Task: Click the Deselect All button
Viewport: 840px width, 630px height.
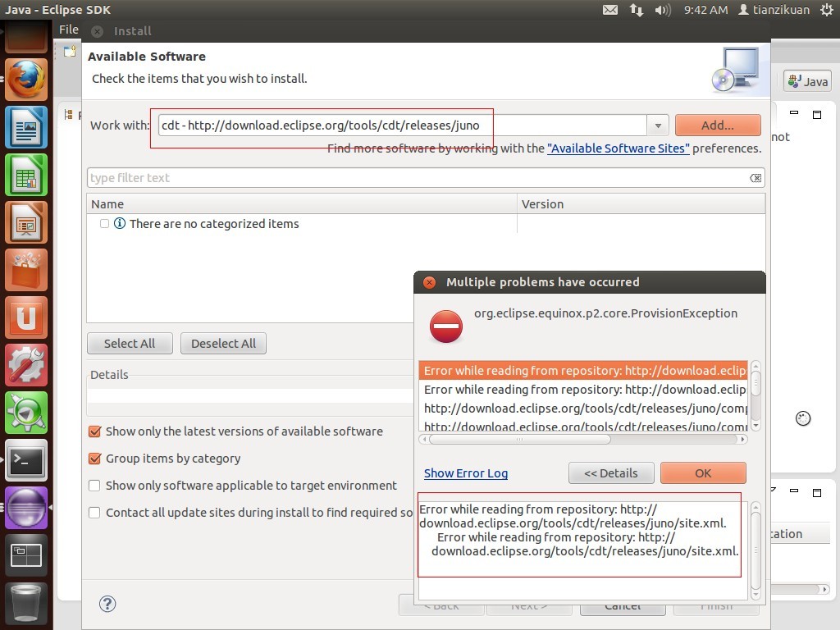Action: tap(223, 344)
